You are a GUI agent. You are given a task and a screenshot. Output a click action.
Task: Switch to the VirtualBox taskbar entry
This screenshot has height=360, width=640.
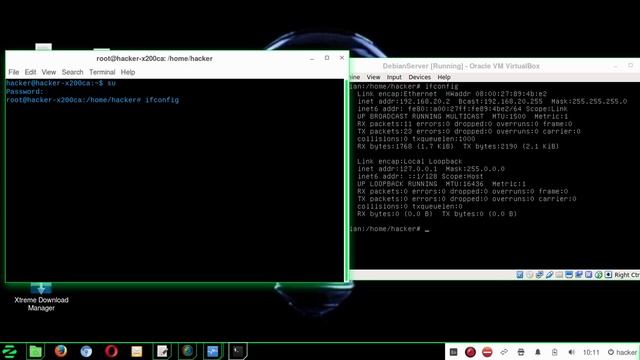tap(213, 351)
